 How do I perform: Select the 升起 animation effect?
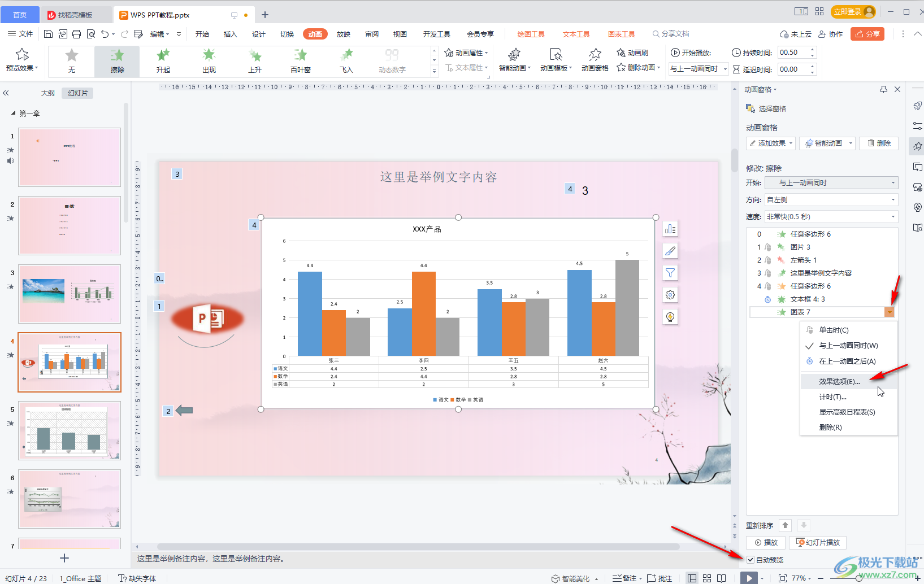pyautogui.click(x=163, y=62)
